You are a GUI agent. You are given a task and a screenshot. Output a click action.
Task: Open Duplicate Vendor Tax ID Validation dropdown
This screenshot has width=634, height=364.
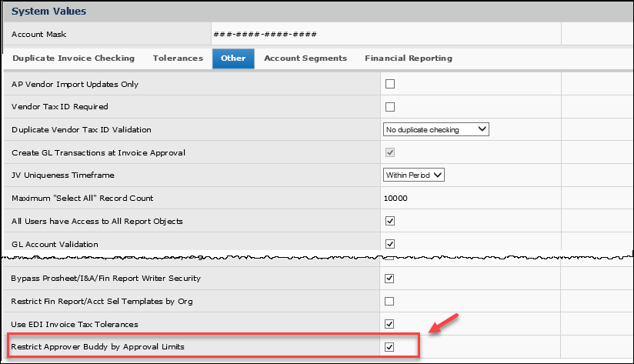(435, 129)
